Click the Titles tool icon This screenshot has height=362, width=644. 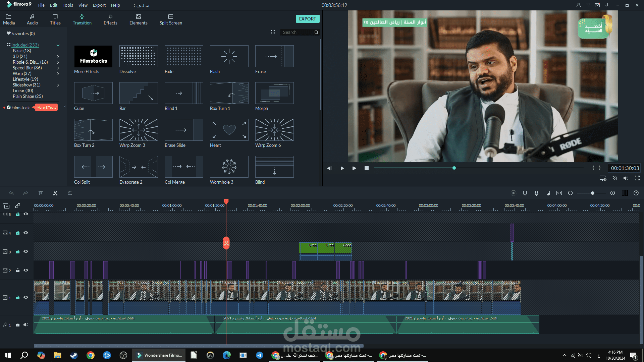tap(55, 18)
